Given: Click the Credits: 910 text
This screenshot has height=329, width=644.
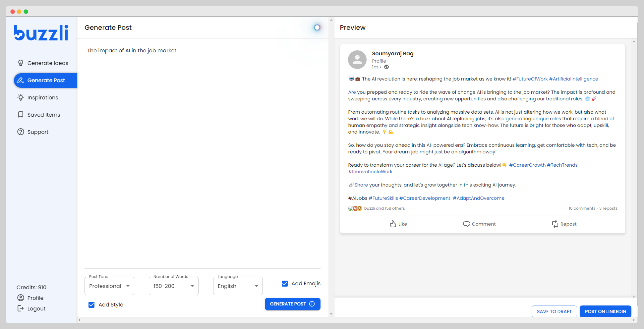Looking at the screenshot, I should (x=31, y=287).
